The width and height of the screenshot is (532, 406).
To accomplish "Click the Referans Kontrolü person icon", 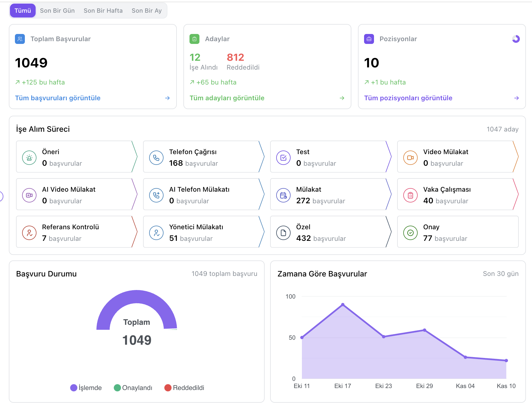I will 29,233.
